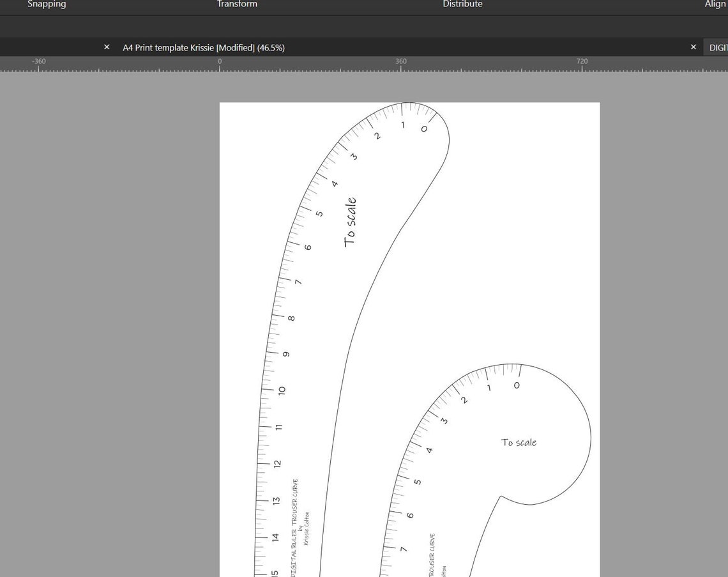728x577 pixels.
Task: Close the A4 Print template Krissie document
Action: pyautogui.click(x=693, y=47)
